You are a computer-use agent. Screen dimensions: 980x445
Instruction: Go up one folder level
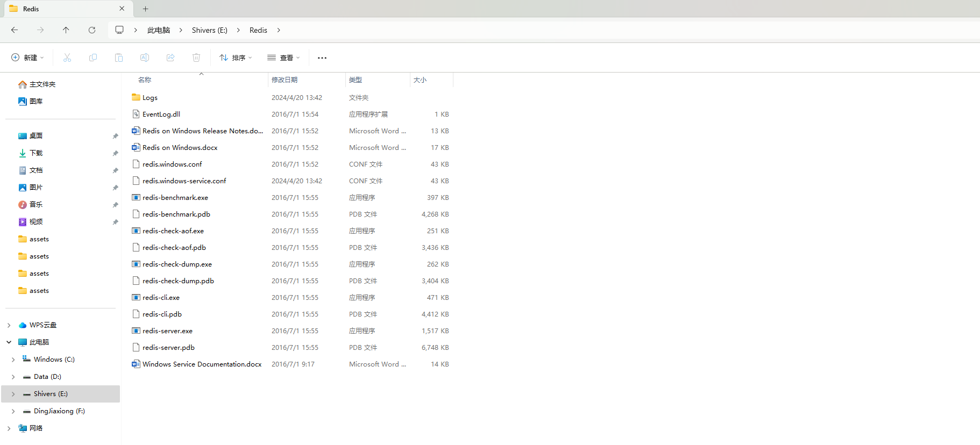66,30
